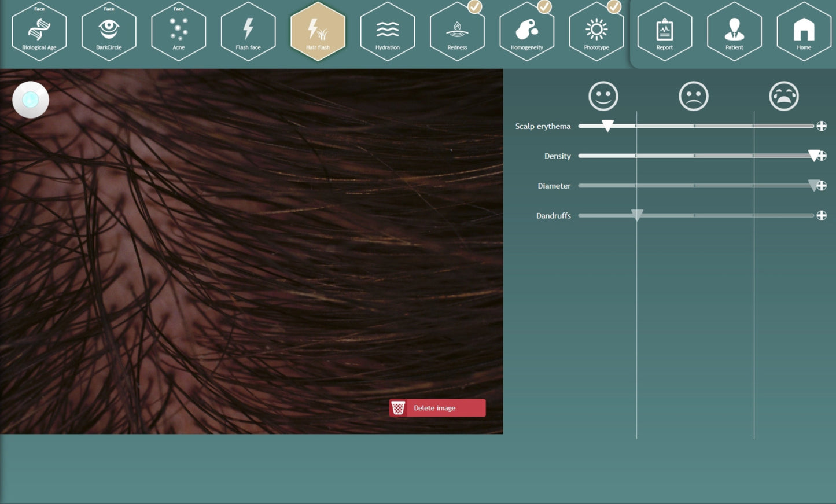The height and width of the screenshot is (504, 836).
Task: Open the Hydration measurement
Action: [388, 32]
